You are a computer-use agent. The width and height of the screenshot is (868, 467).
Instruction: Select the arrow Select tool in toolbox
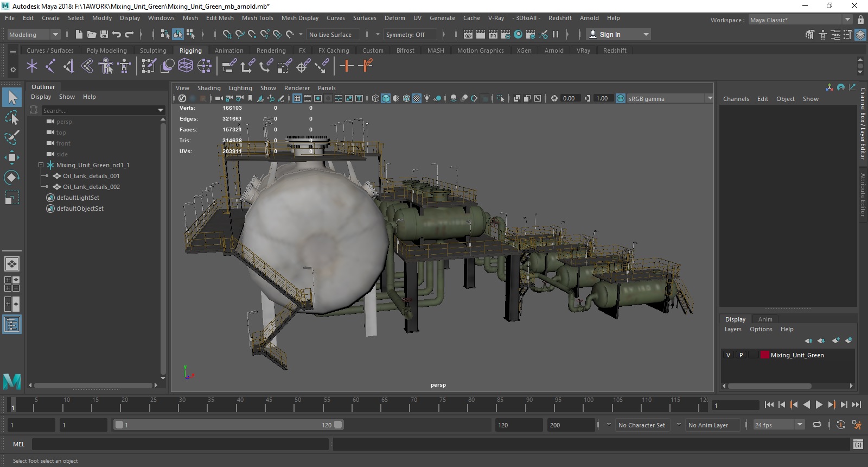pyautogui.click(x=12, y=98)
